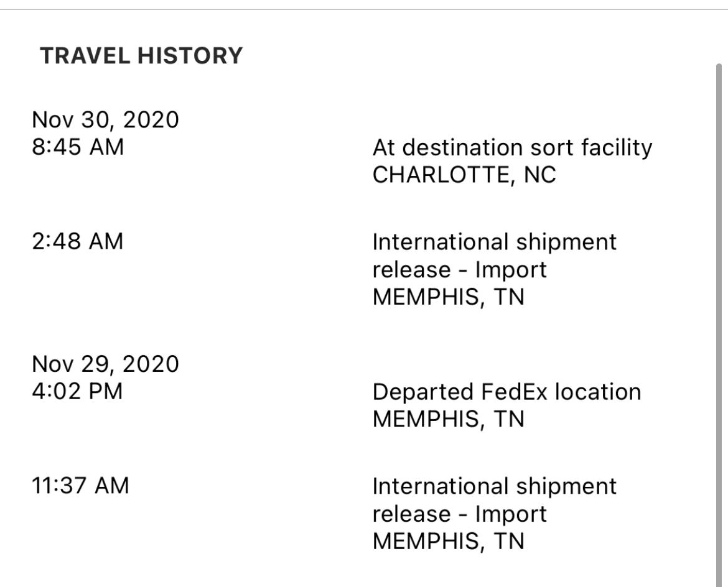Select At destination sort facility status
Image resolution: width=728 pixels, height=587 pixels.
click(x=513, y=148)
